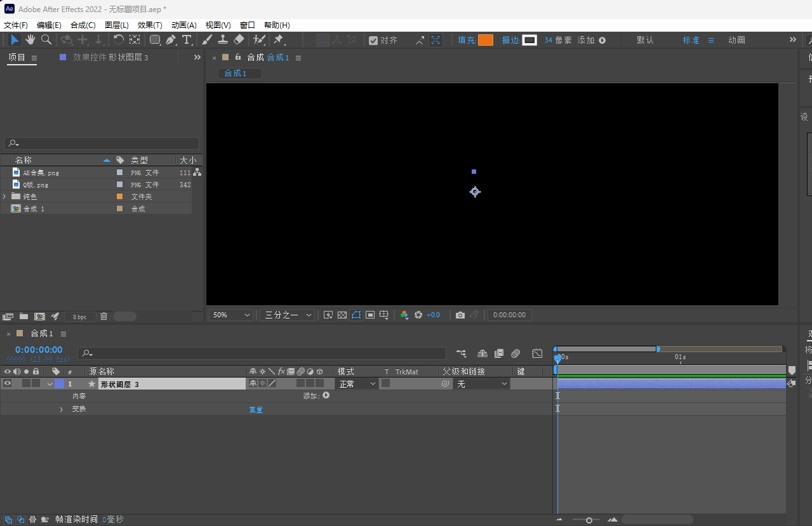Image resolution: width=812 pixels, height=526 pixels.
Task: Open the show channel color icon
Action: 404,315
